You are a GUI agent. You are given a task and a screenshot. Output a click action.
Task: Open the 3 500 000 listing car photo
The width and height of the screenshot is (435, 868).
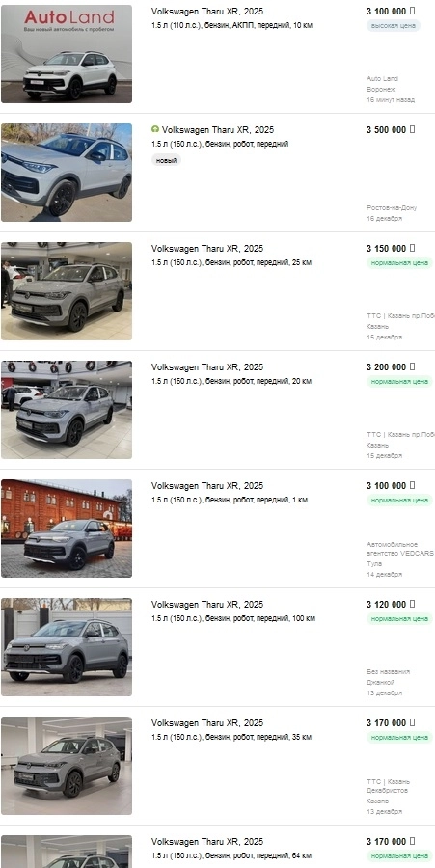(67, 173)
